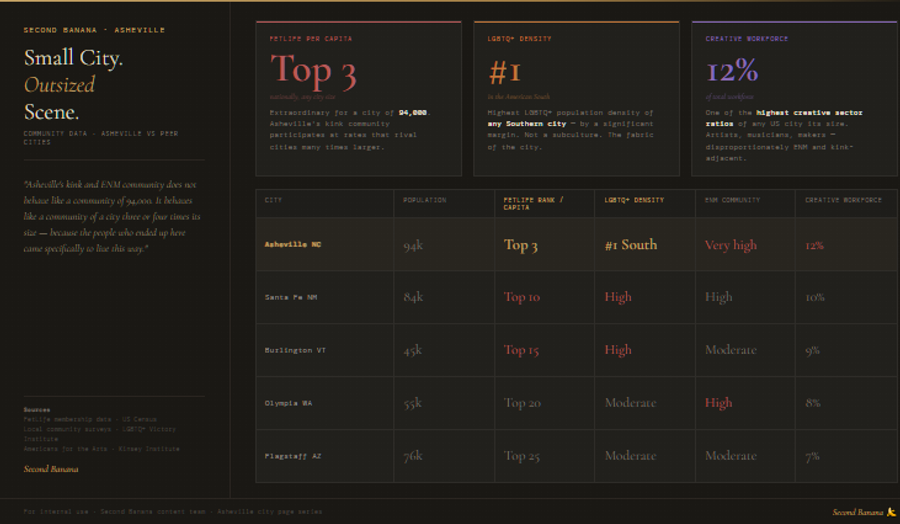
Task: Click the 'highest creative sector ratios' description
Action: (x=783, y=135)
